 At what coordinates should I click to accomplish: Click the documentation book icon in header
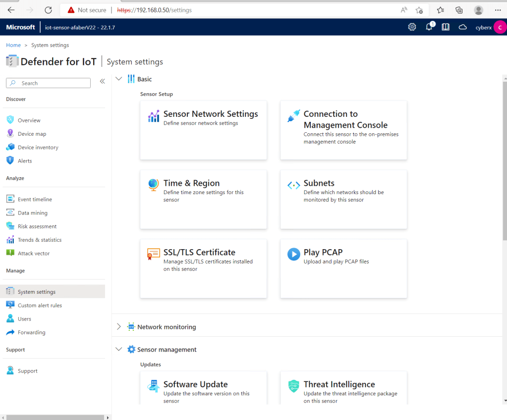click(x=446, y=27)
